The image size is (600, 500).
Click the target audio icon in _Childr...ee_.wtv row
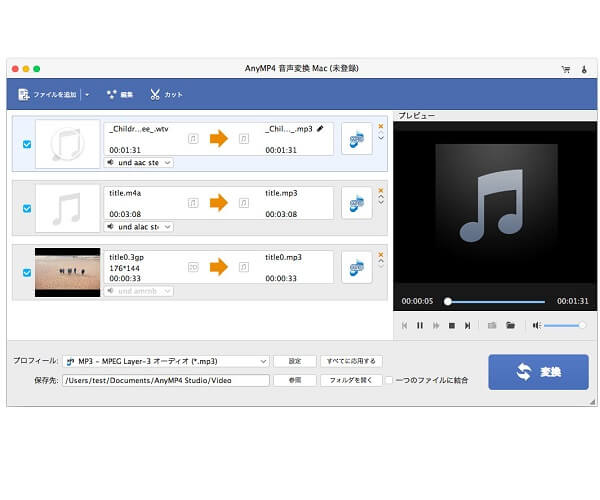[x=244, y=138]
